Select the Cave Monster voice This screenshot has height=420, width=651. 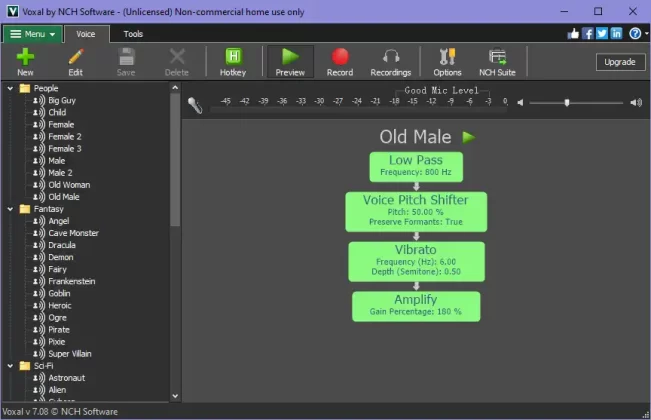coord(73,233)
